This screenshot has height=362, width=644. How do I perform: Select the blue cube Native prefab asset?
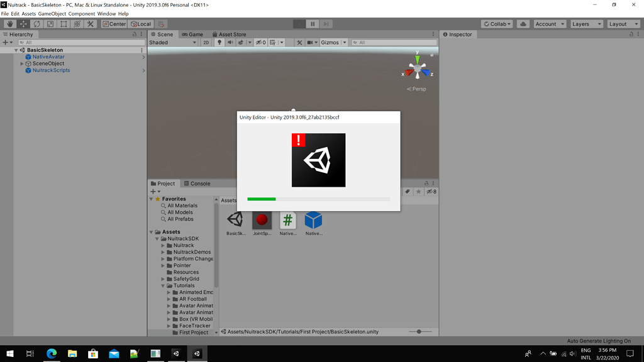(313, 220)
